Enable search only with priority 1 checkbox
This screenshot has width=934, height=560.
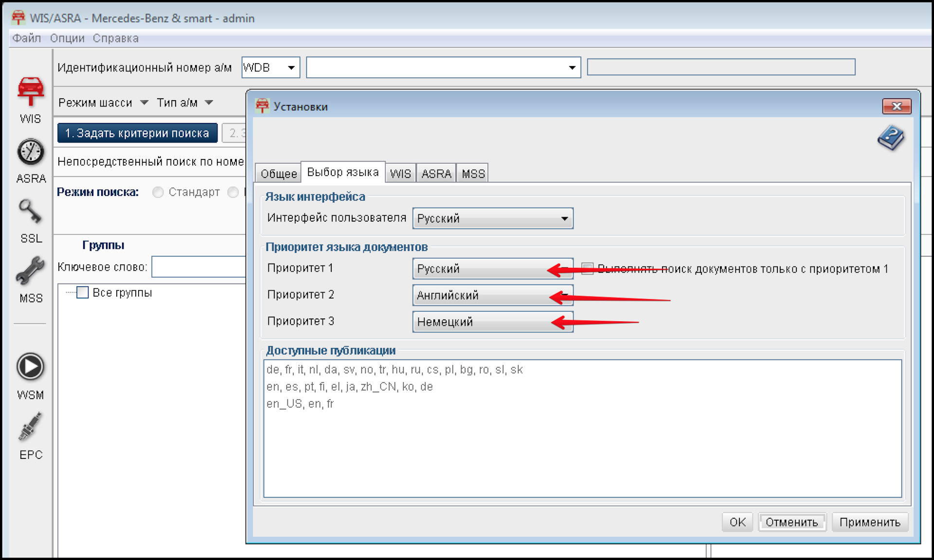pos(587,269)
